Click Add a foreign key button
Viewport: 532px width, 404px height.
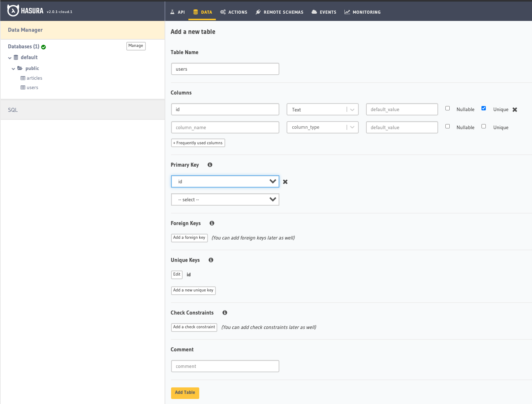(x=189, y=238)
